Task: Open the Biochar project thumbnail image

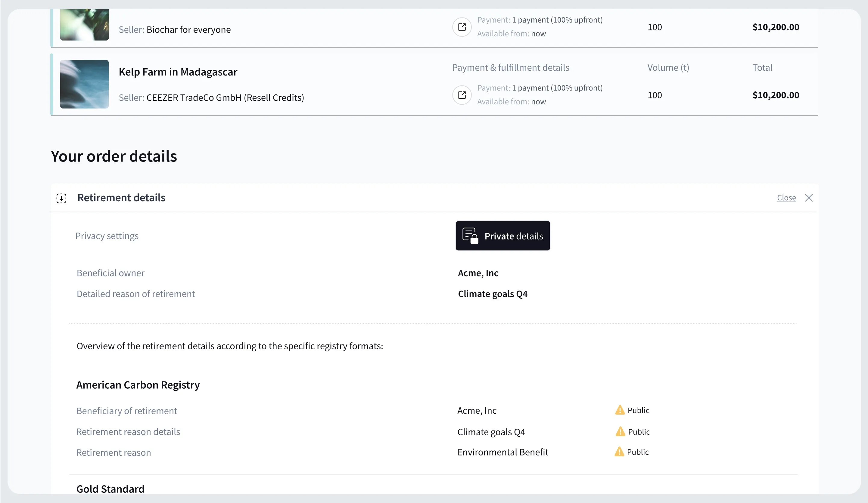Action: (84, 25)
